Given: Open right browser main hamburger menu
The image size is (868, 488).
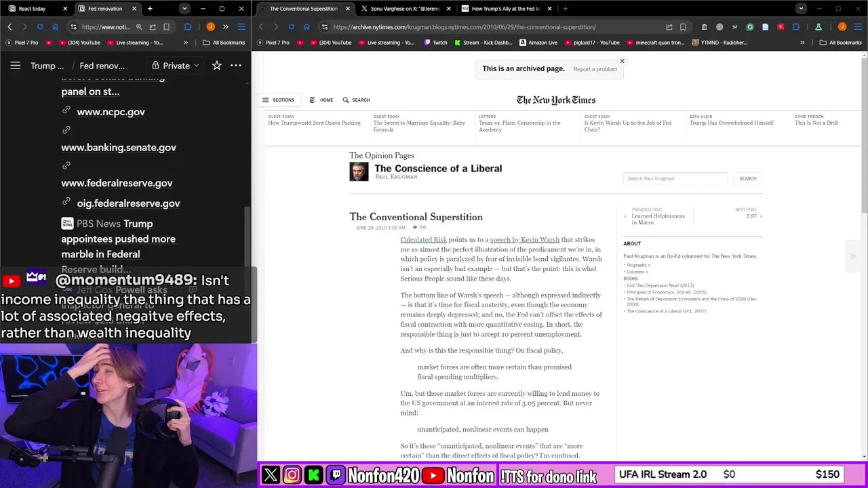Looking at the screenshot, I should click(x=858, y=27).
